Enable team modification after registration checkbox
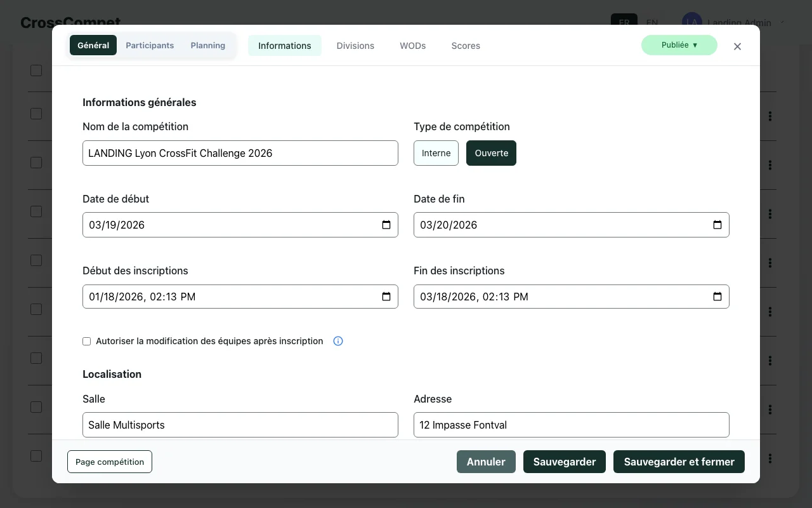The height and width of the screenshot is (508, 812). pyautogui.click(x=87, y=341)
